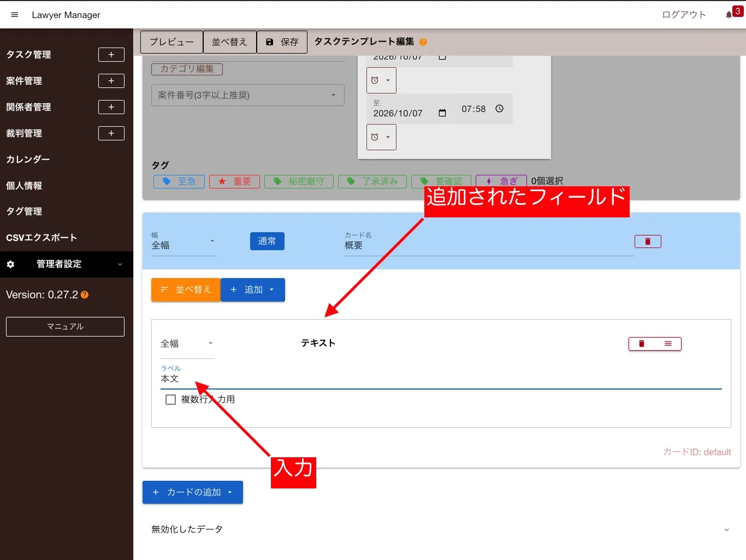Image resolution: width=746 pixels, height=560 pixels.
Task: Open the lower alarm reminder dropdown
Action: point(381,137)
